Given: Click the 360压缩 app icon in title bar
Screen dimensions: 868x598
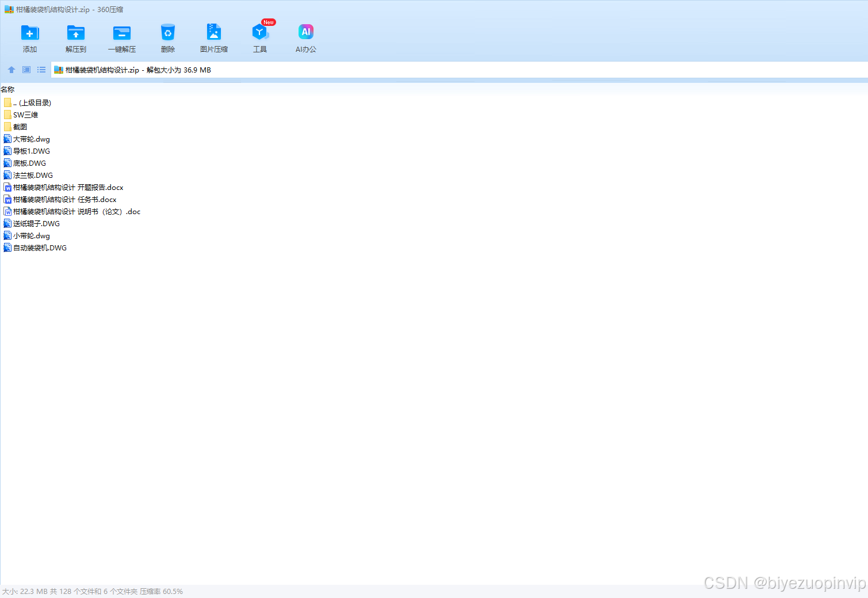Looking at the screenshot, I should [9, 9].
